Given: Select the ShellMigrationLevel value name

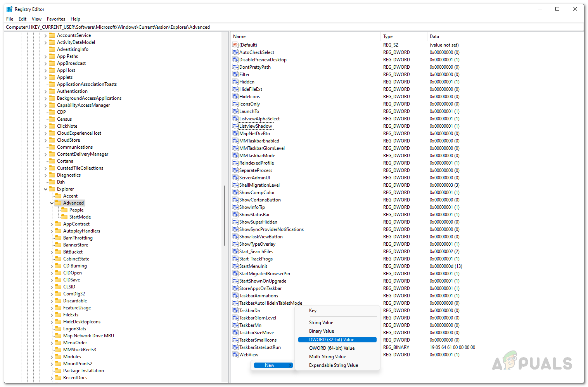Looking at the screenshot, I should 259,185.
